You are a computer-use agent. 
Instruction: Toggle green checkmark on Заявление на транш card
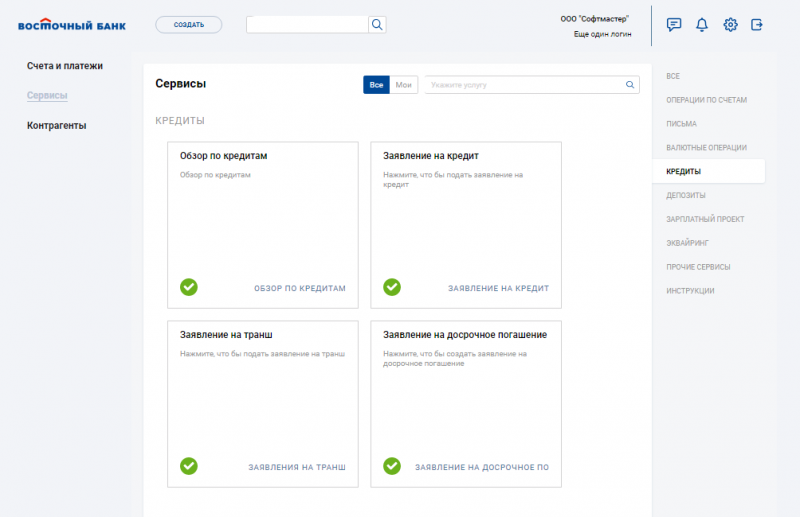pos(189,466)
